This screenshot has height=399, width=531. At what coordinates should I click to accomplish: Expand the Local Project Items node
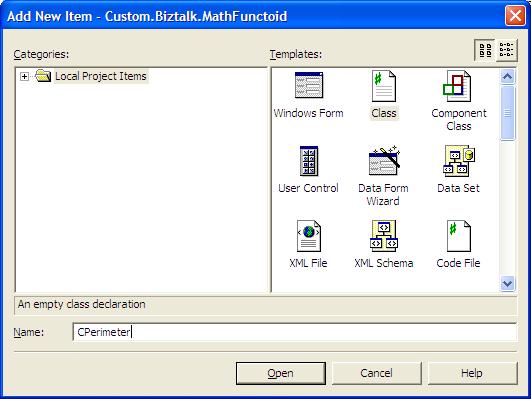pos(24,77)
